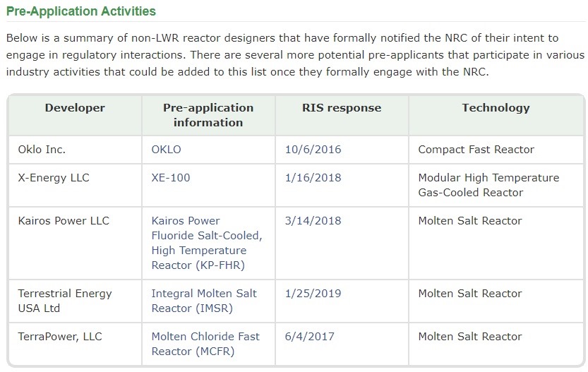Open the 3/14/2018 RIS response

[313, 220]
